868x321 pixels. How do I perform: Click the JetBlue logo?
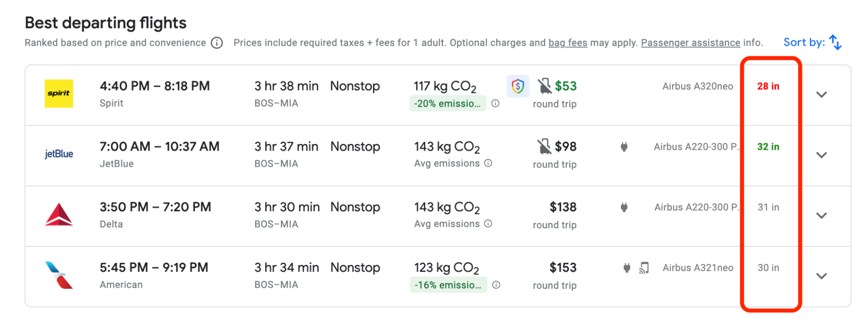(x=59, y=154)
